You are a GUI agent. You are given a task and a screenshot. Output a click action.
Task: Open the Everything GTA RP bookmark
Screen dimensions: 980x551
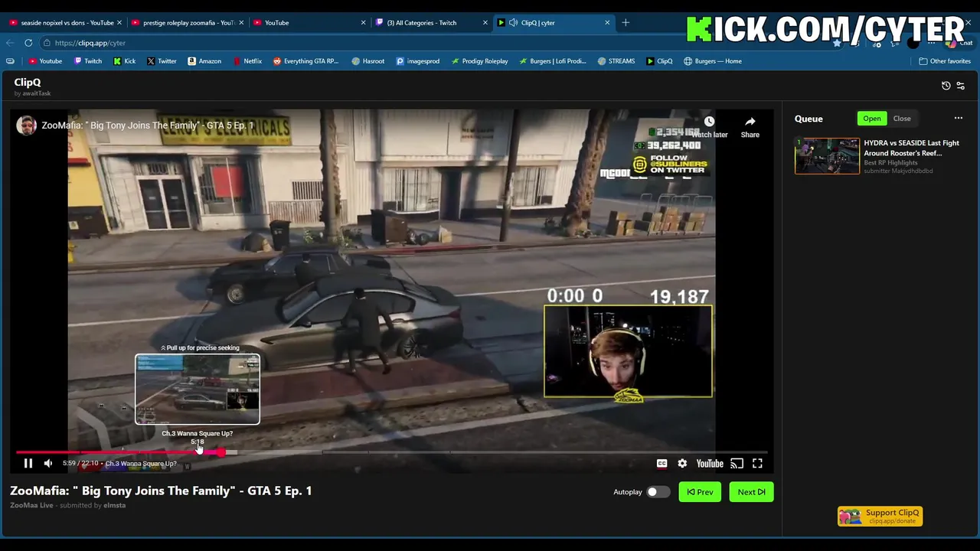point(305,61)
